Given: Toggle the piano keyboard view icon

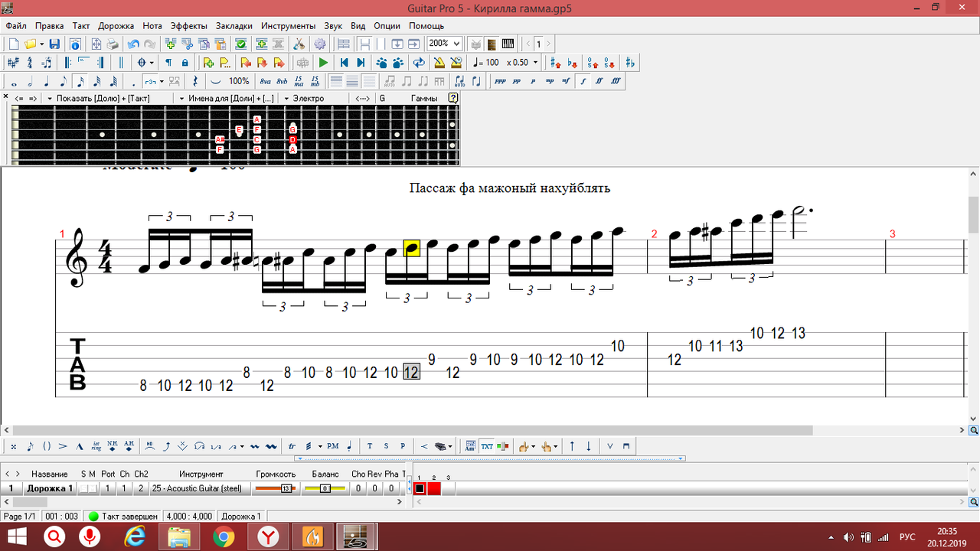Looking at the screenshot, I should click(x=508, y=44).
